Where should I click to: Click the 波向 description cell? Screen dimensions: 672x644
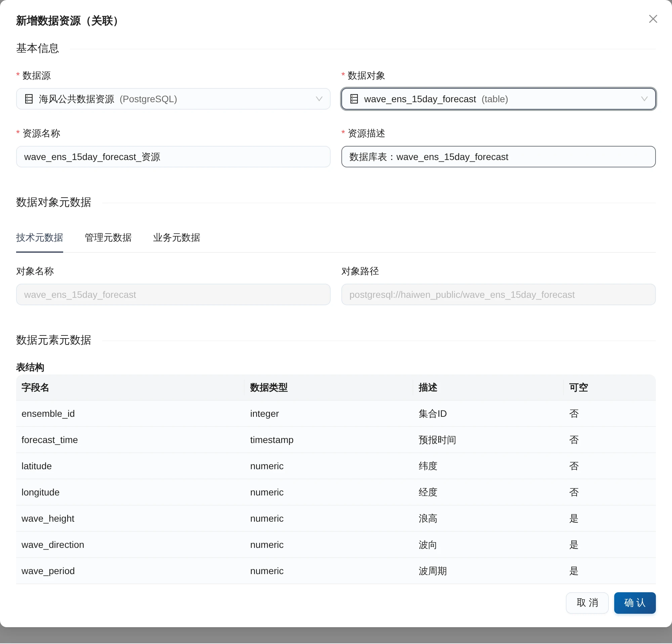(x=488, y=545)
